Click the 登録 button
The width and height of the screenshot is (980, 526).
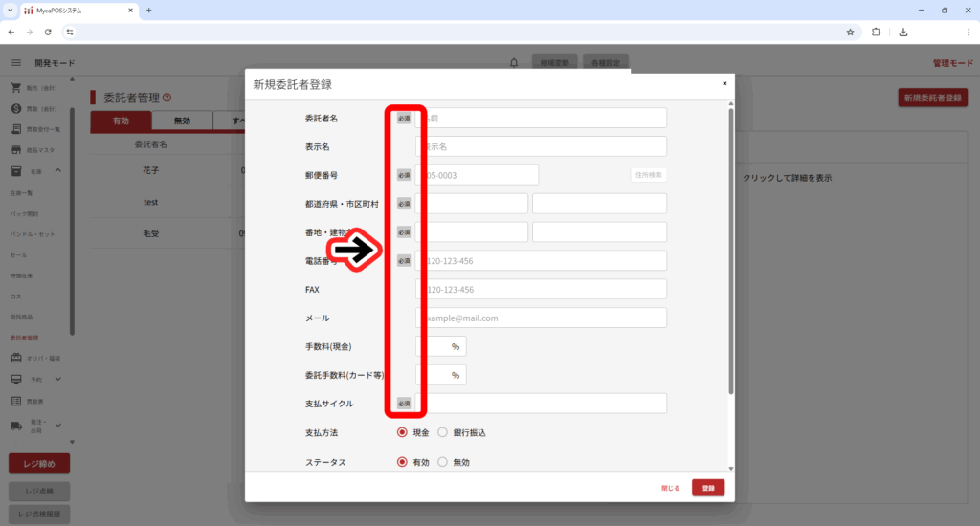pyautogui.click(x=707, y=488)
